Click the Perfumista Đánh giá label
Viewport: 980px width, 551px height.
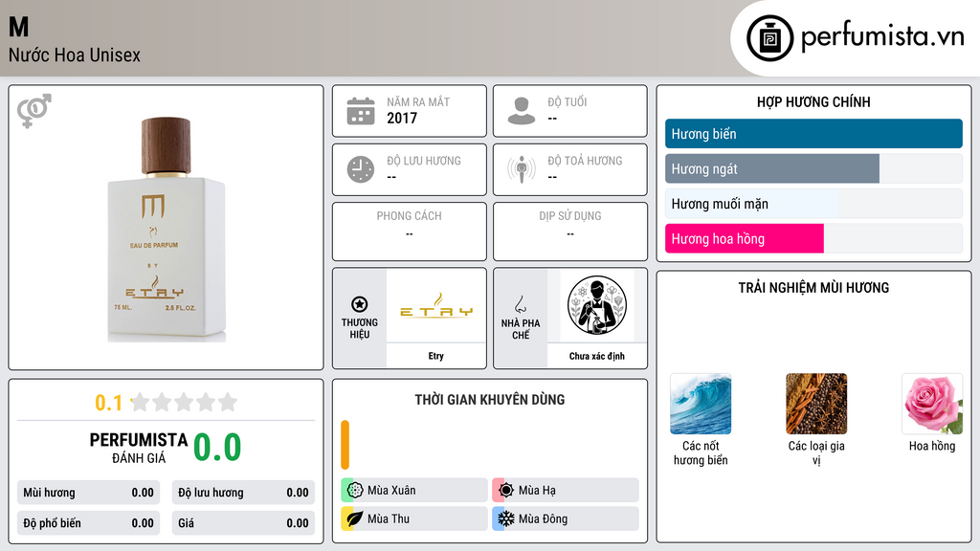pyautogui.click(x=139, y=448)
